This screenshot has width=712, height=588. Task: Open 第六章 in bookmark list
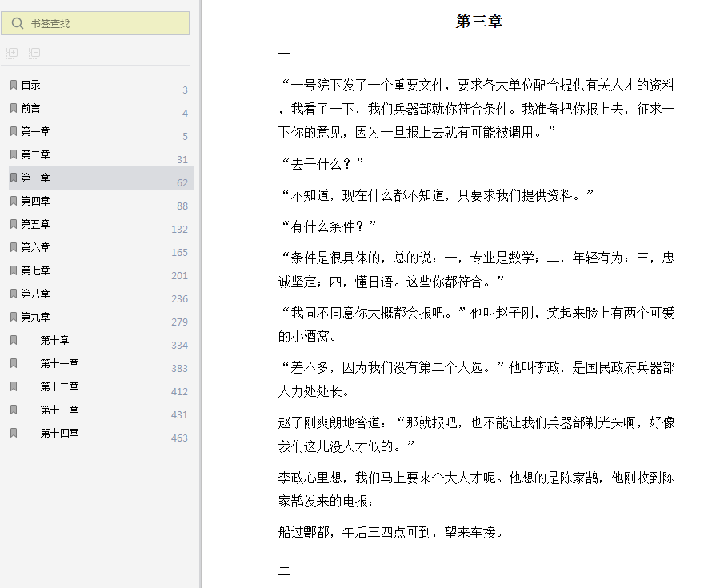[x=35, y=247]
